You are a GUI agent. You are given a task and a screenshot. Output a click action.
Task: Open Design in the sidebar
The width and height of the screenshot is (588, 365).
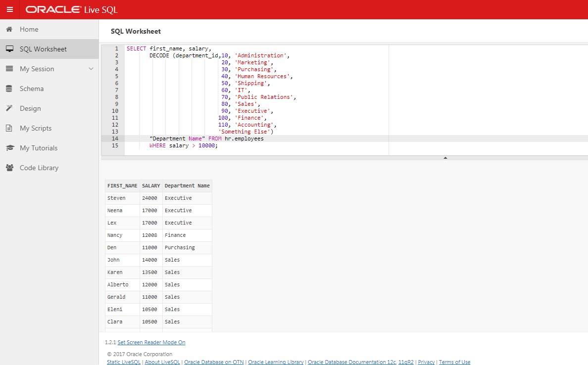49,108
